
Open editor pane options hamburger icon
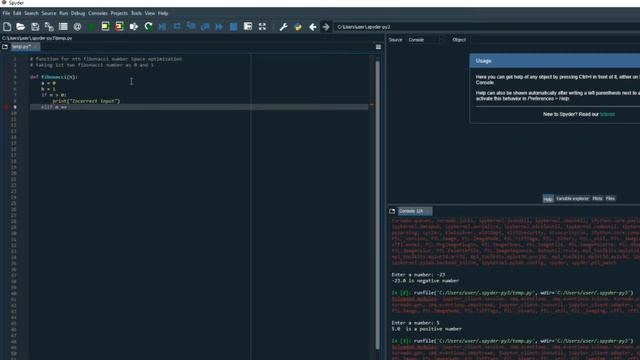(378, 47)
